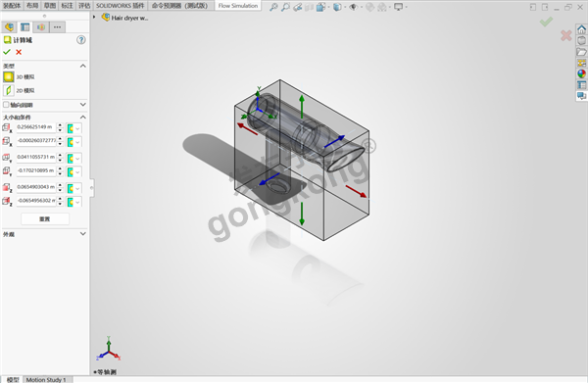Open File Explorer folder task pane icon
Viewport: 588px width, 383px height.
click(581, 52)
